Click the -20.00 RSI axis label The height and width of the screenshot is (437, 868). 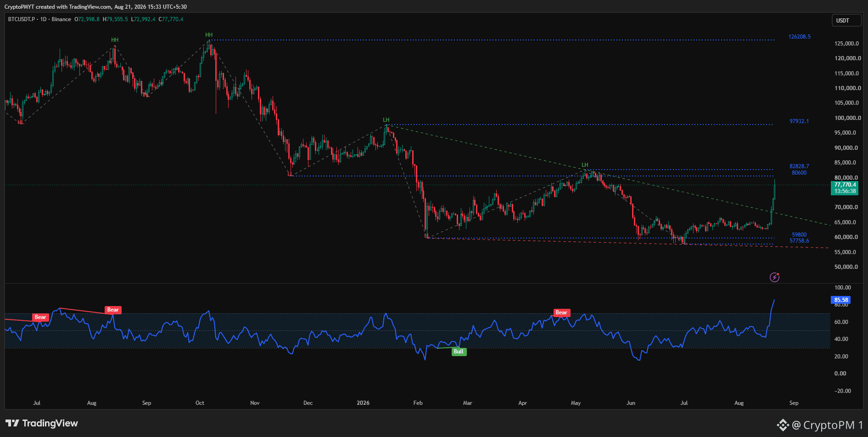pyautogui.click(x=842, y=391)
